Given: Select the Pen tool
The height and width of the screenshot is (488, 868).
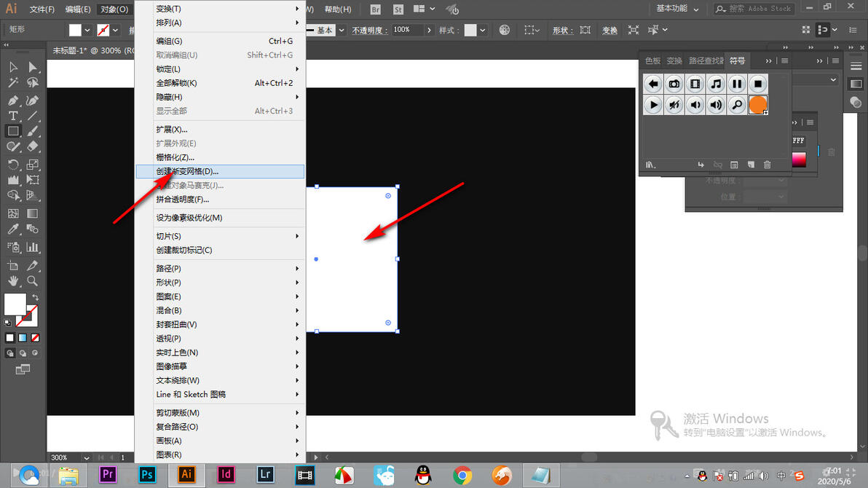Looking at the screenshot, I should click(x=13, y=101).
